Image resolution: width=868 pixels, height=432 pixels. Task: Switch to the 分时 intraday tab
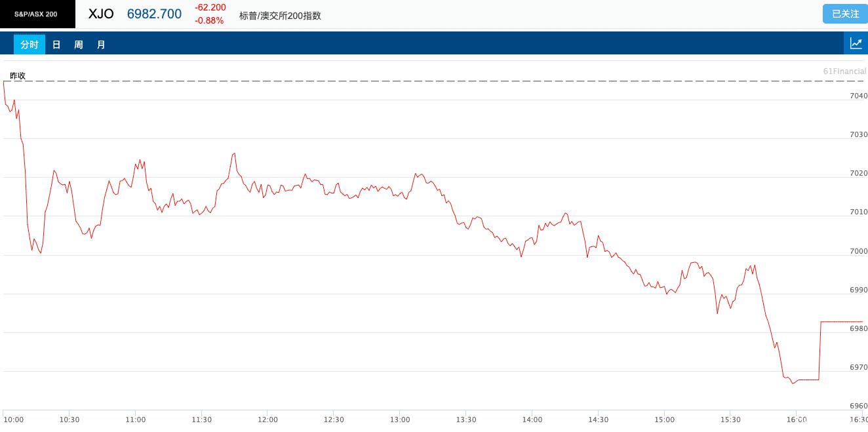pos(30,45)
